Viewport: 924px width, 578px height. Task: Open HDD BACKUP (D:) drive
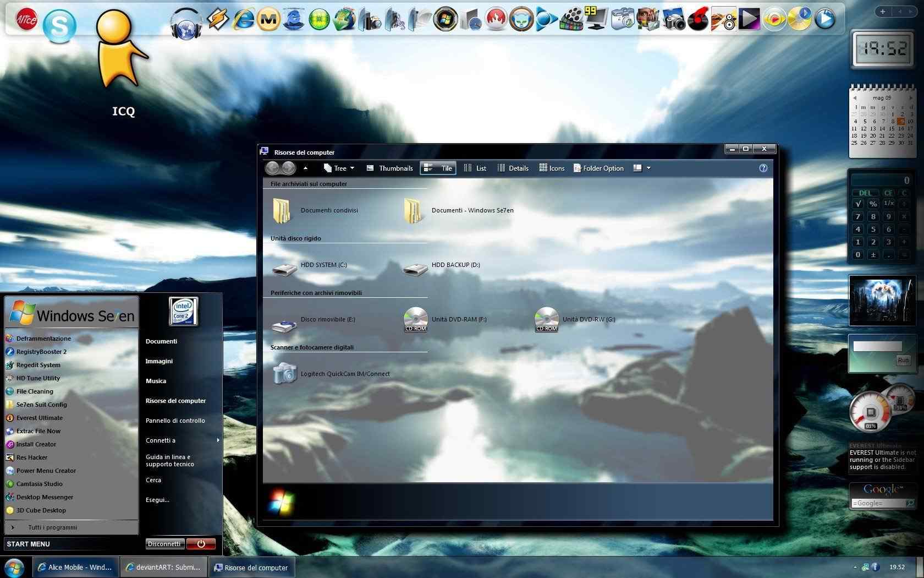tap(442, 268)
